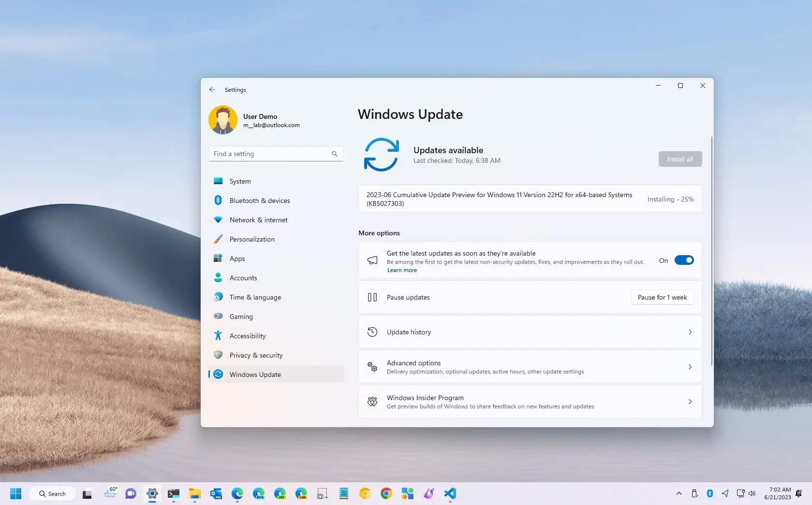This screenshot has height=505, width=812.
Task: Open Task View from the taskbar
Action: click(87, 494)
